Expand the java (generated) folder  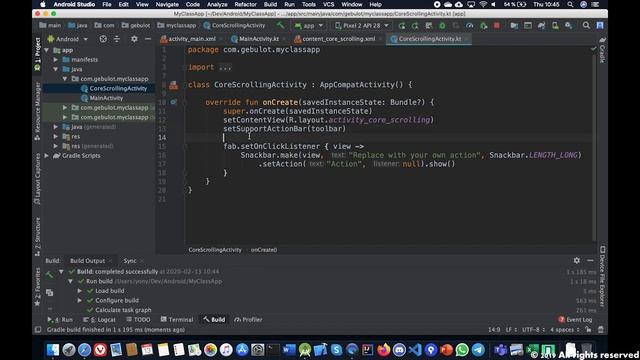pos(56,127)
